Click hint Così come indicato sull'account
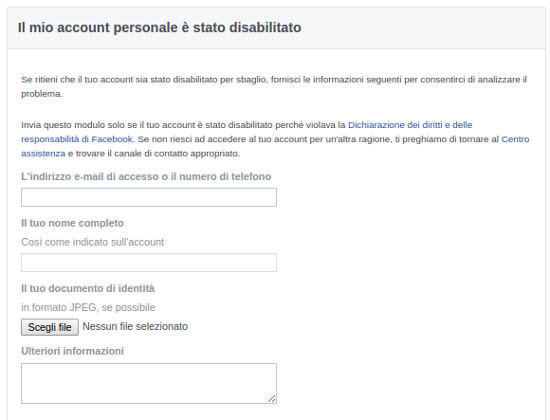The image size is (550, 420). [x=92, y=242]
